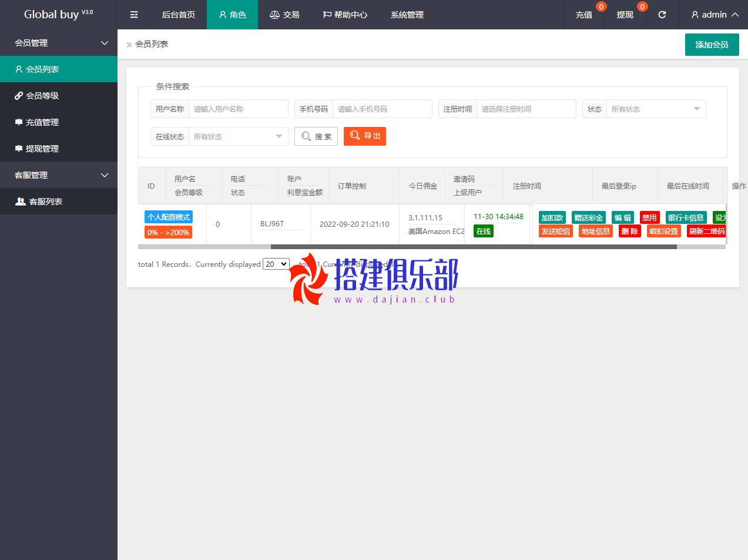This screenshot has width=748, height=560.
Task: Collapse the 客服管理 sidebar group
Action: point(59,175)
